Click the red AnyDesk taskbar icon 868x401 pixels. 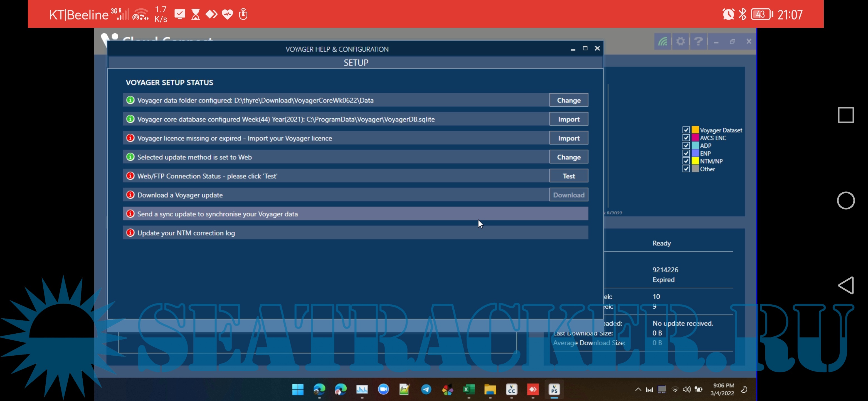[x=533, y=390]
